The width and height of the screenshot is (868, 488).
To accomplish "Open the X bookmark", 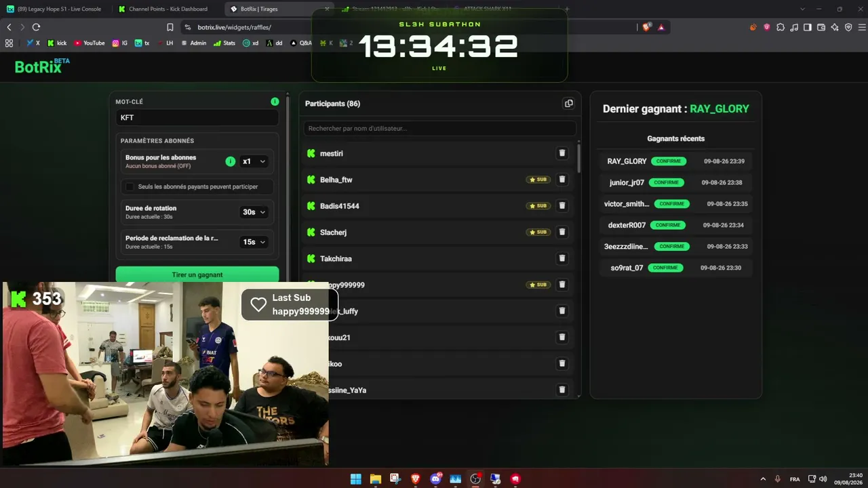I will click(x=33, y=43).
